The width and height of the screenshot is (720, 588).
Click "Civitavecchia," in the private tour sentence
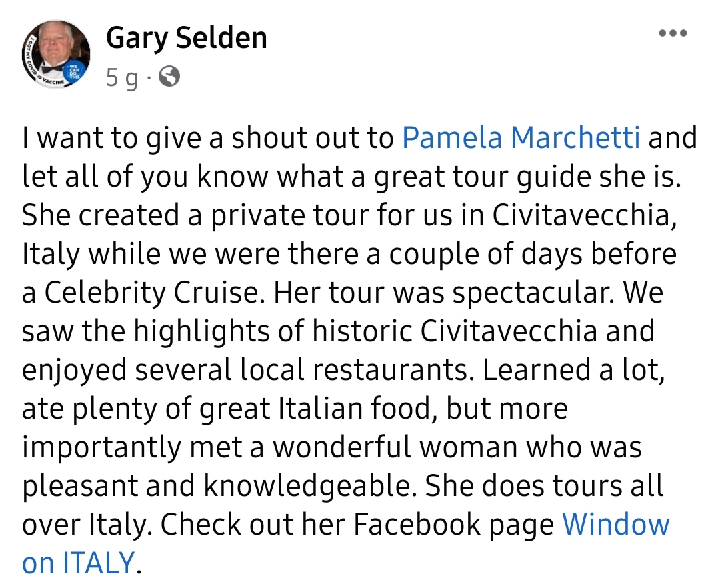585,215
